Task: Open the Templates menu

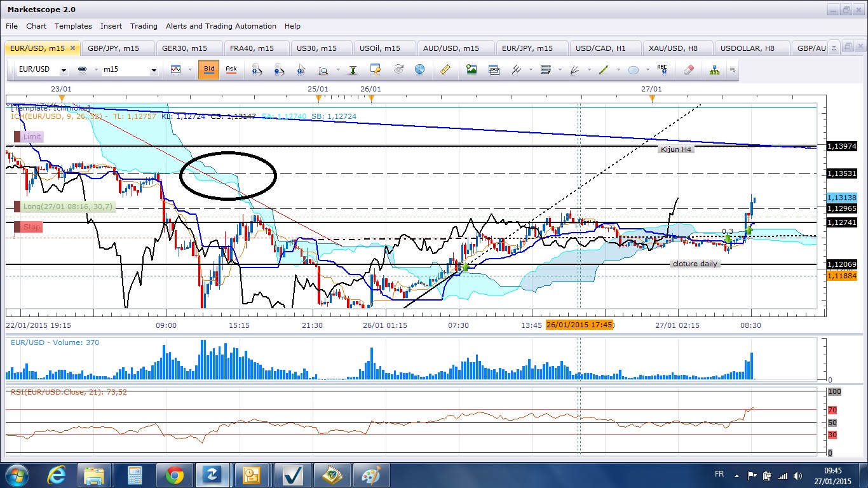Action: (73, 26)
